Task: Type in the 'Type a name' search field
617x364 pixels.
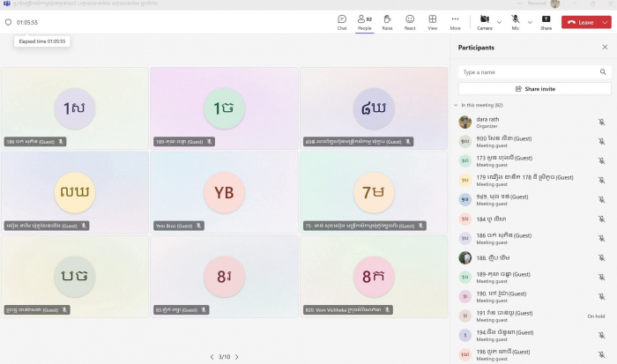Action: (529, 72)
